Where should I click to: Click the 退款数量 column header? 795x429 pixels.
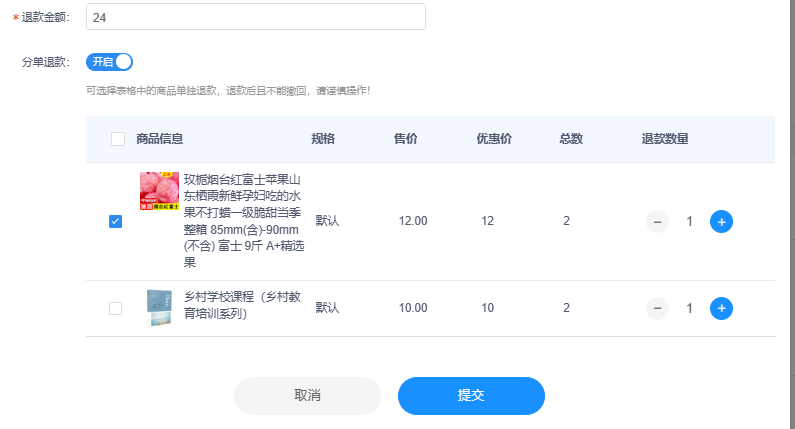[x=665, y=139]
